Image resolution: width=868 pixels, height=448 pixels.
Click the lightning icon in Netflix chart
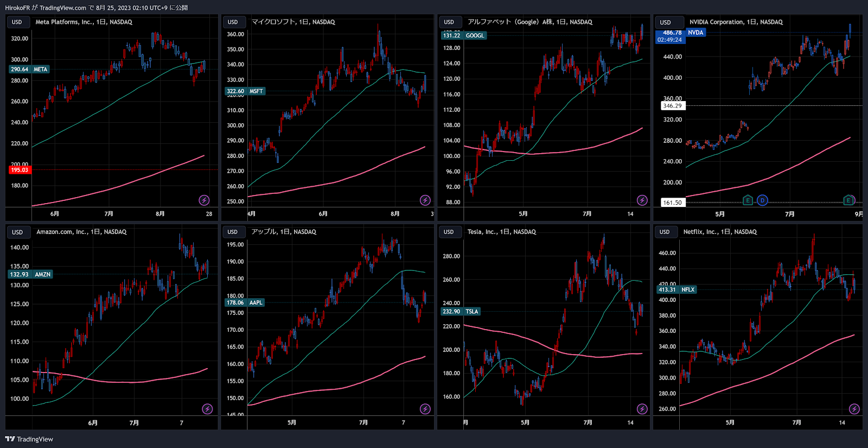[854, 409]
